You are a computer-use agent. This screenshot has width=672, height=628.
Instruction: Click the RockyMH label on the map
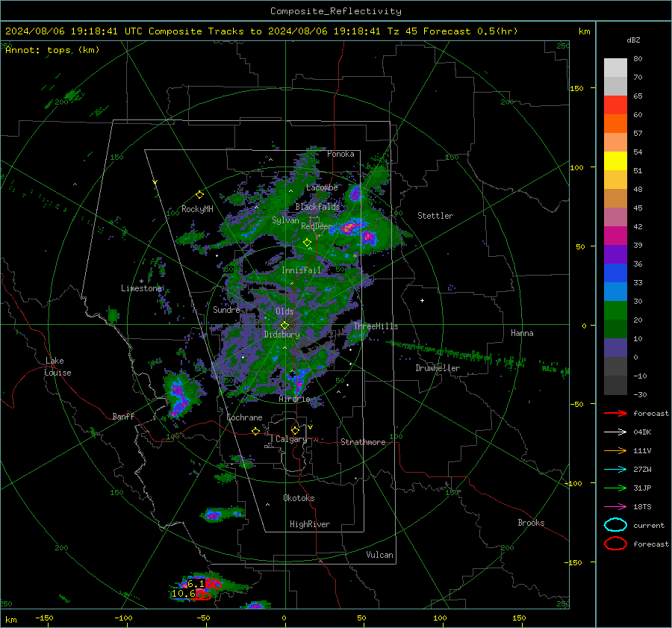tap(197, 209)
